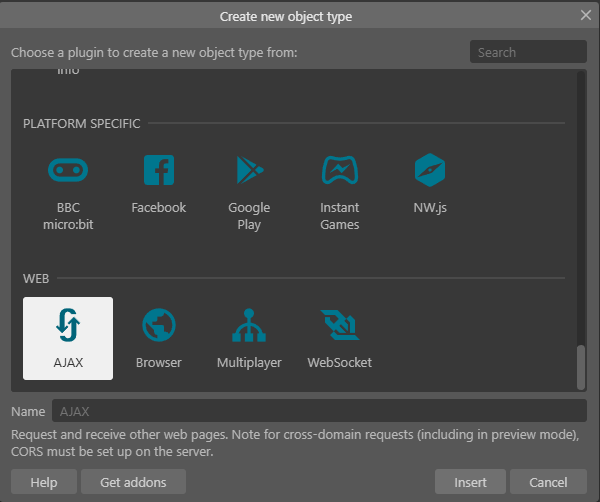
Task: Choose the WebSocket plugin icon
Action: [x=339, y=326]
